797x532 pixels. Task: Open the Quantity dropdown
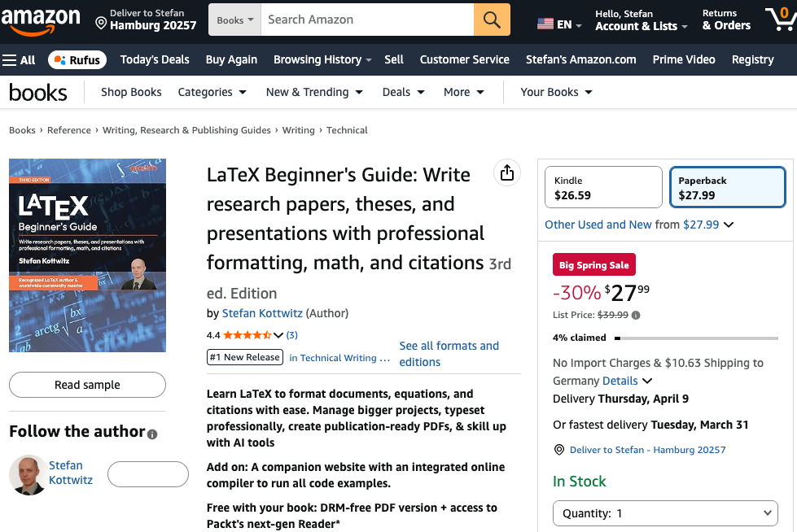pyautogui.click(x=665, y=512)
